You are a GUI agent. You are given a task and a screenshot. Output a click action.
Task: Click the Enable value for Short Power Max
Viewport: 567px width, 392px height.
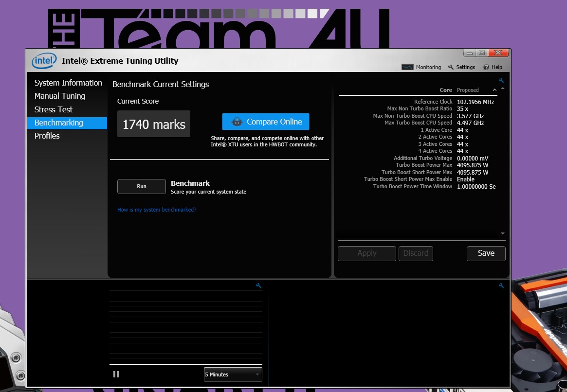(x=465, y=179)
